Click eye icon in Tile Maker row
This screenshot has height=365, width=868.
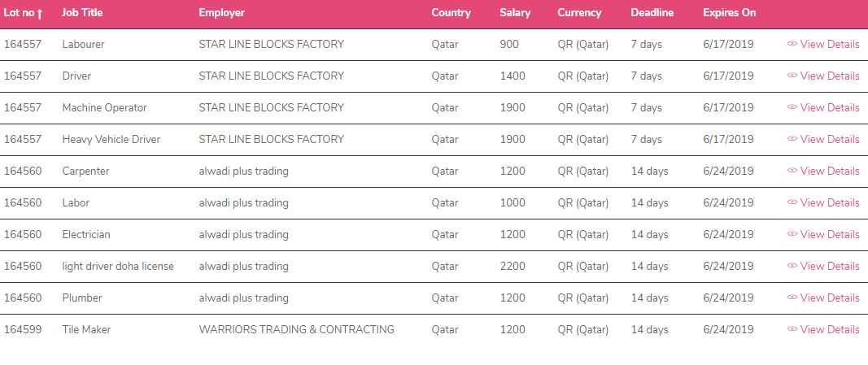click(x=792, y=330)
